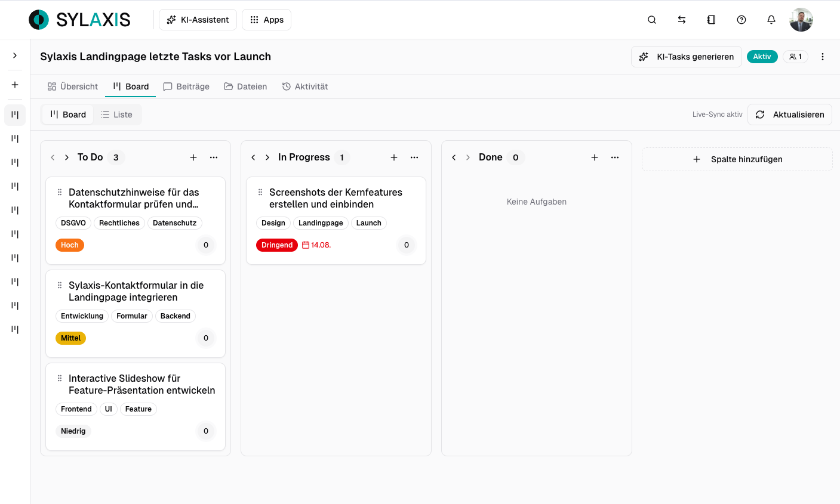Click the Feature tag
Viewport: 840px width, 504px height.
(x=139, y=409)
